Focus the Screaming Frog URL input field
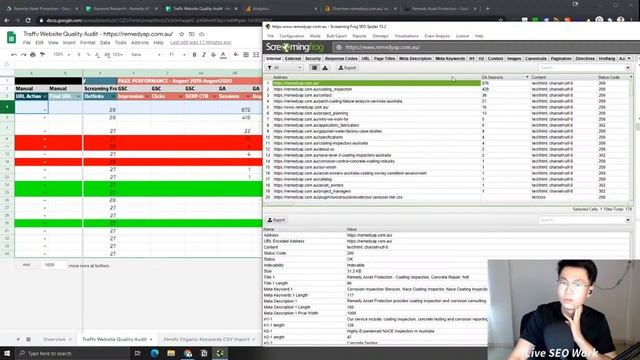Image resolution: width=640 pixels, height=360 pixels. point(486,47)
